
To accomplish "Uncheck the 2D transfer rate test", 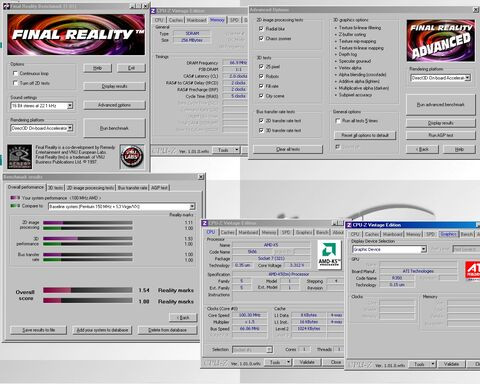I will tap(261, 121).
